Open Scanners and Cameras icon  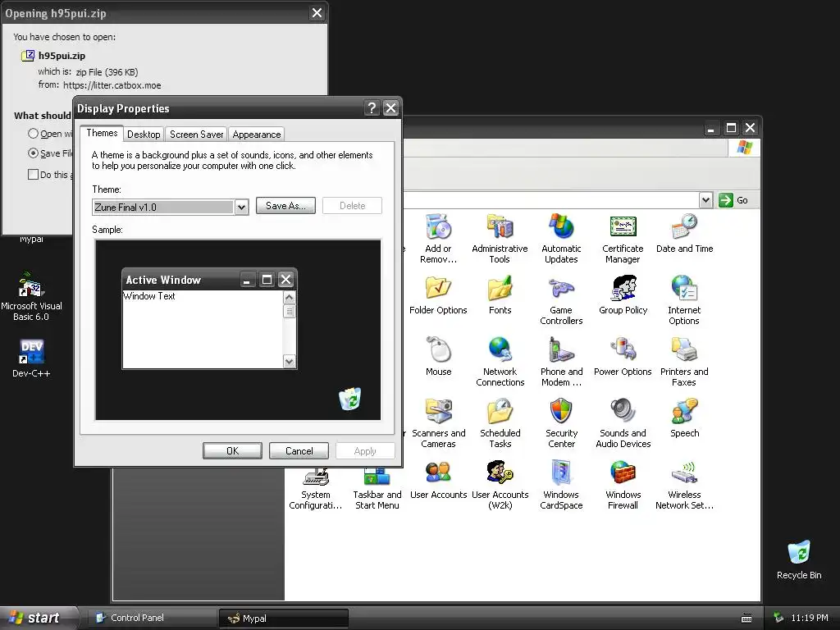pyautogui.click(x=438, y=412)
